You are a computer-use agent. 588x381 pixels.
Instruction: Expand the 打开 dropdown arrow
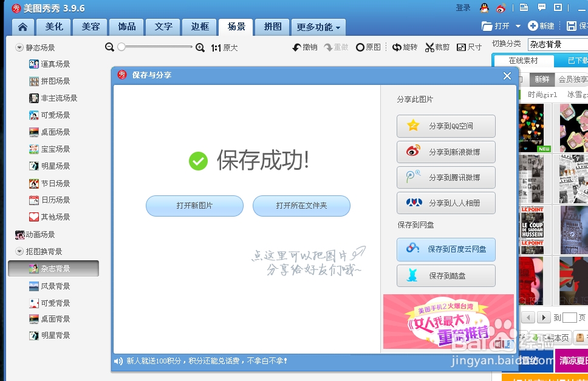pyautogui.click(x=518, y=26)
